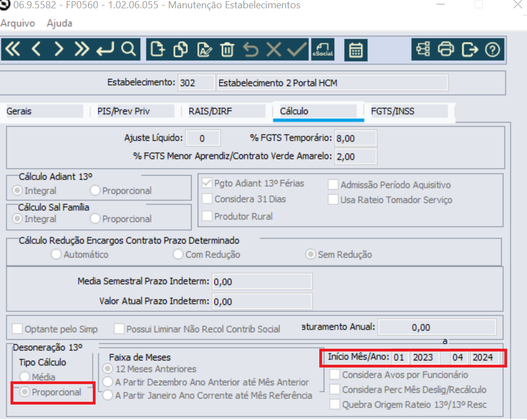Delete record using the trash icon
The width and height of the screenshot is (527, 420).
pyautogui.click(x=227, y=50)
